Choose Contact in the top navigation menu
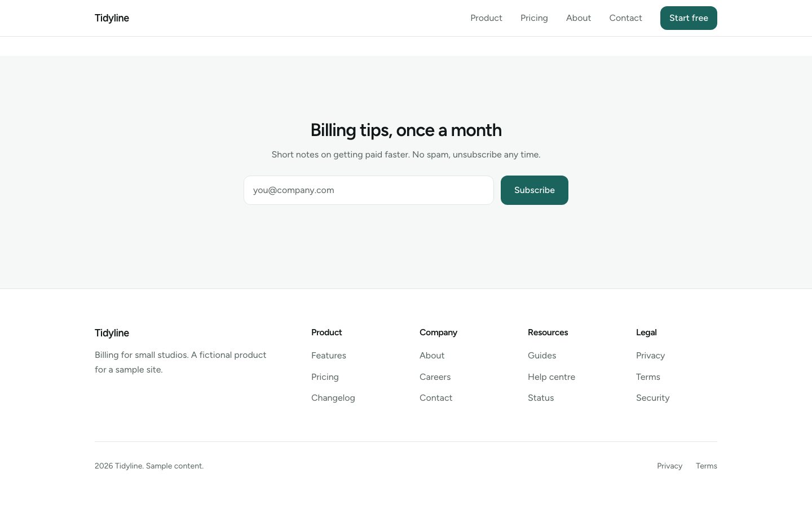Image resolution: width=812 pixels, height=508 pixels. 625,18
